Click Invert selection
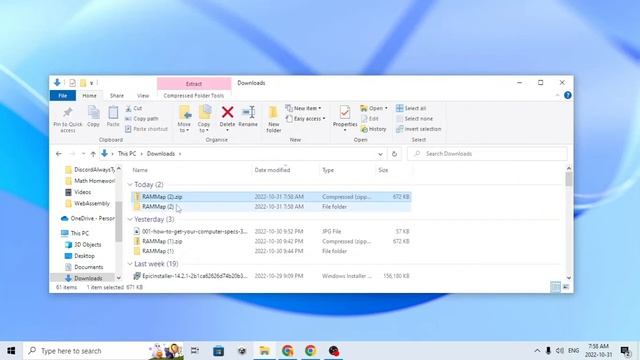 coord(418,129)
